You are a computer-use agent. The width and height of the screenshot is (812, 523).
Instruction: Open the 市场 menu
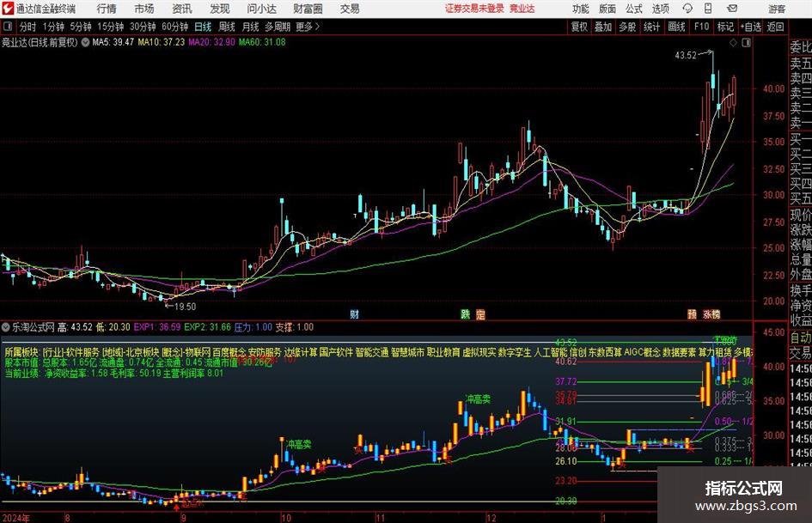tap(144, 9)
